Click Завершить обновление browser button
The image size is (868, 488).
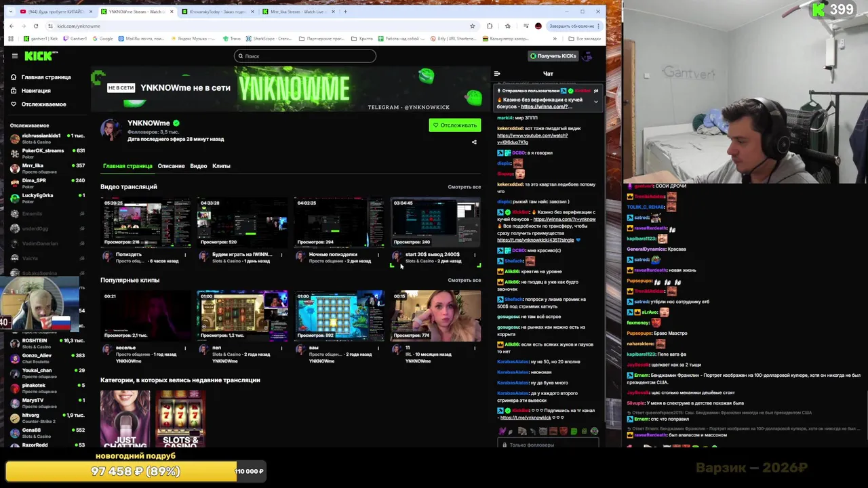click(574, 26)
